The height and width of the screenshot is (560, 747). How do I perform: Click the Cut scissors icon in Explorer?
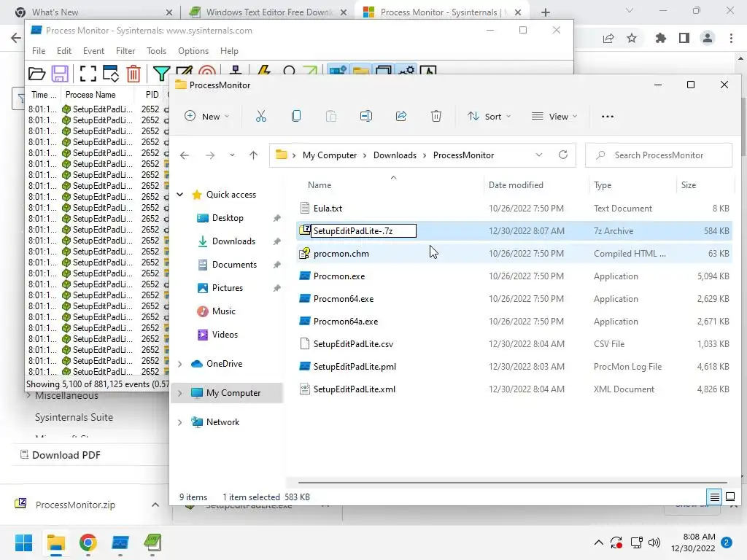click(261, 116)
